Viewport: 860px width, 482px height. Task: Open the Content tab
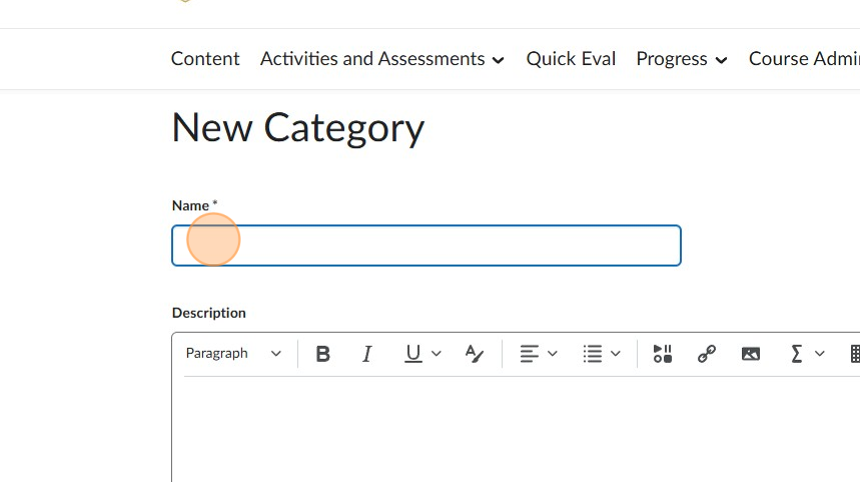[205, 59]
